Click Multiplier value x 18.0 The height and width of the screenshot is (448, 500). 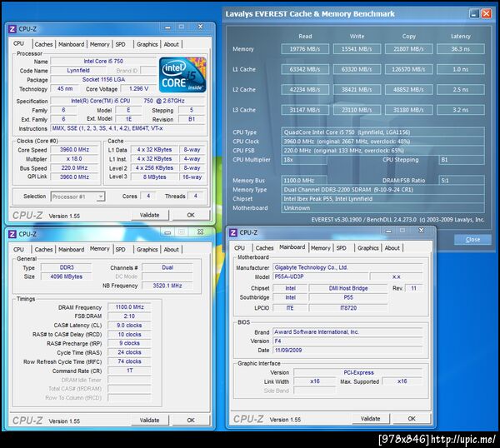pos(74,159)
